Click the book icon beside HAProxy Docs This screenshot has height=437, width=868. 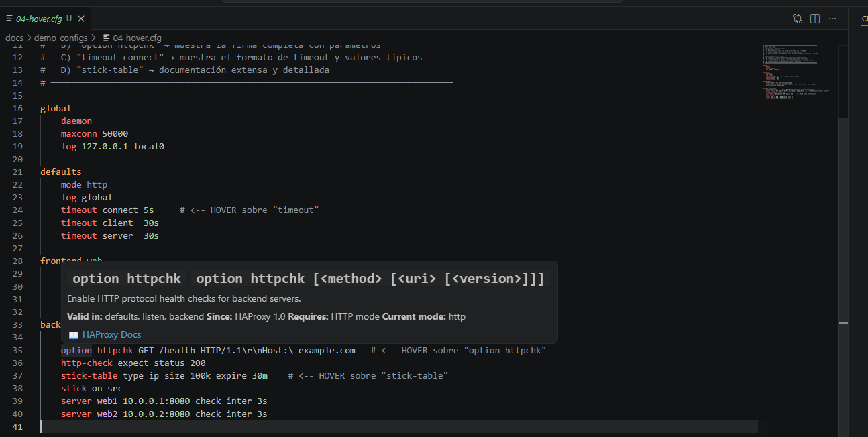point(74,334)
